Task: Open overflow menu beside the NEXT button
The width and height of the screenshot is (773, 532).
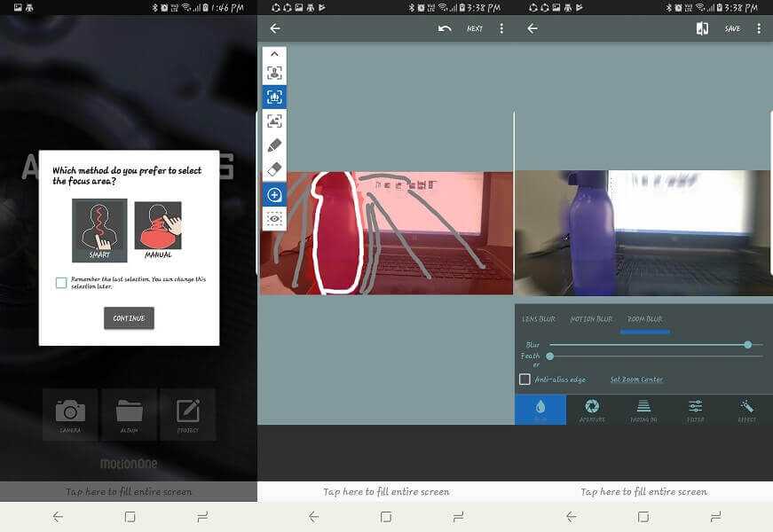Action: click(501, 28)
